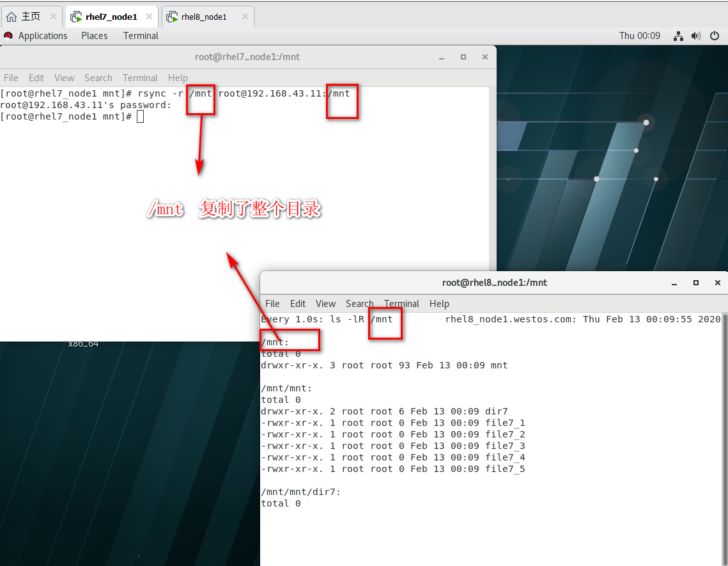This screenshot has width=728, height=566.
Task: Click the power icon in the top panel
Action: pos(715,36)
